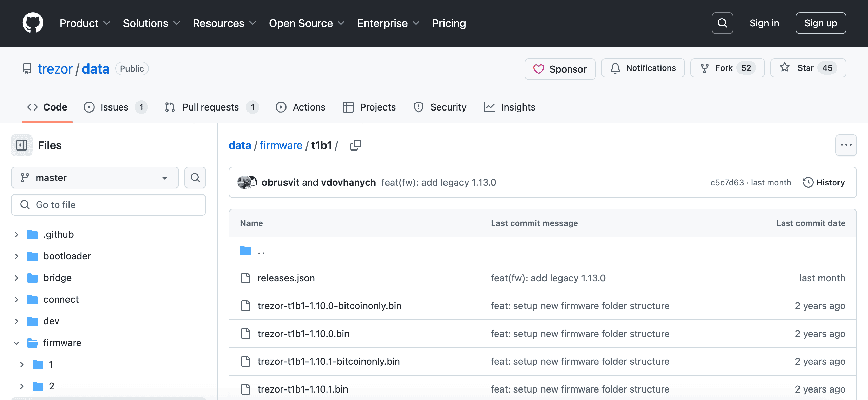Open the Solutions menu
868x400 pixels.
point(152,23)
